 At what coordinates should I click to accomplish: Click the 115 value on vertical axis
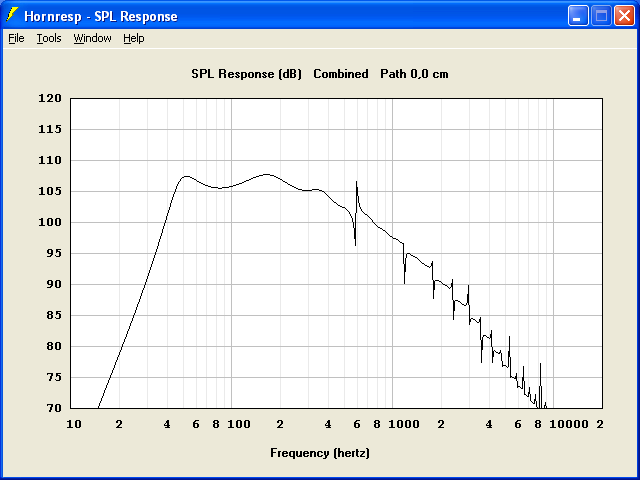(50, 129)
